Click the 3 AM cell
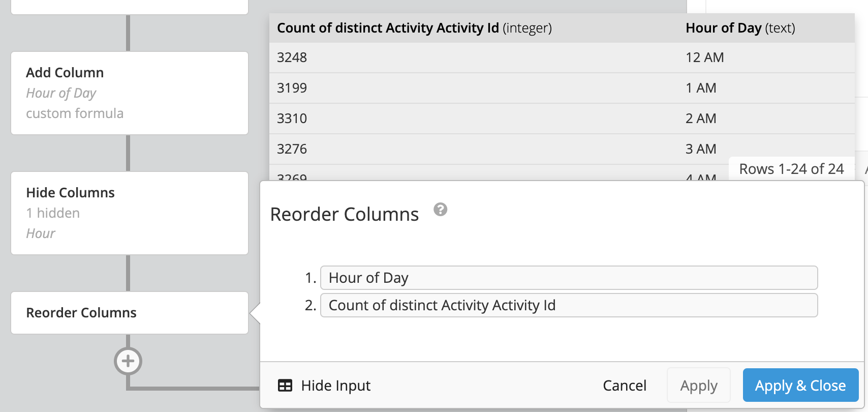Screen dimensions: 868x412 point(701,149)
